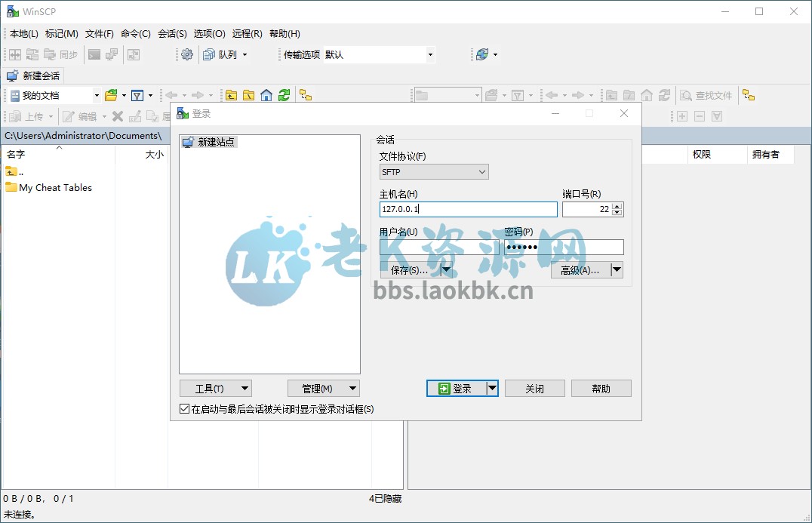The image size is (812, 523).
Task: Select 新建站点 new site in list
Action: click(x=209, y=142)
